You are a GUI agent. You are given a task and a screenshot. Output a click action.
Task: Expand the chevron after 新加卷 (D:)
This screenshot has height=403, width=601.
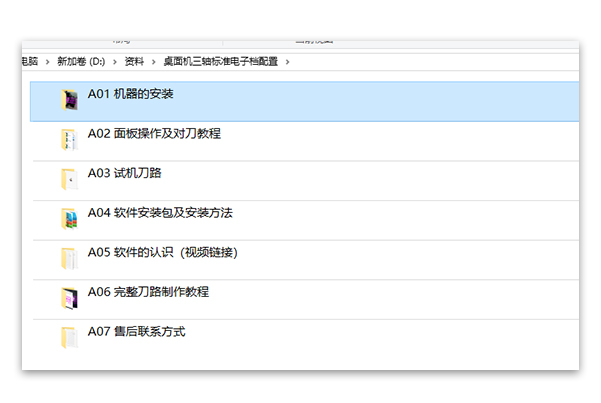point(114,62)
